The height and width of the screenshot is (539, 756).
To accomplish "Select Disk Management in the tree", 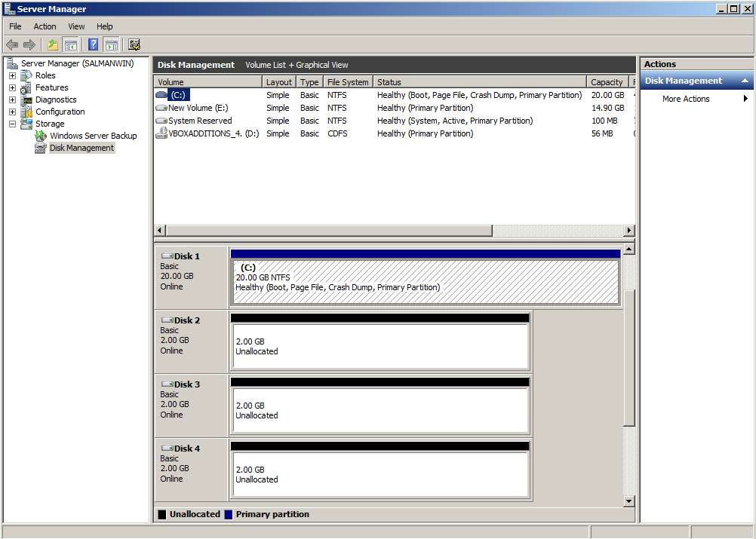I will [x=82, y=148].
